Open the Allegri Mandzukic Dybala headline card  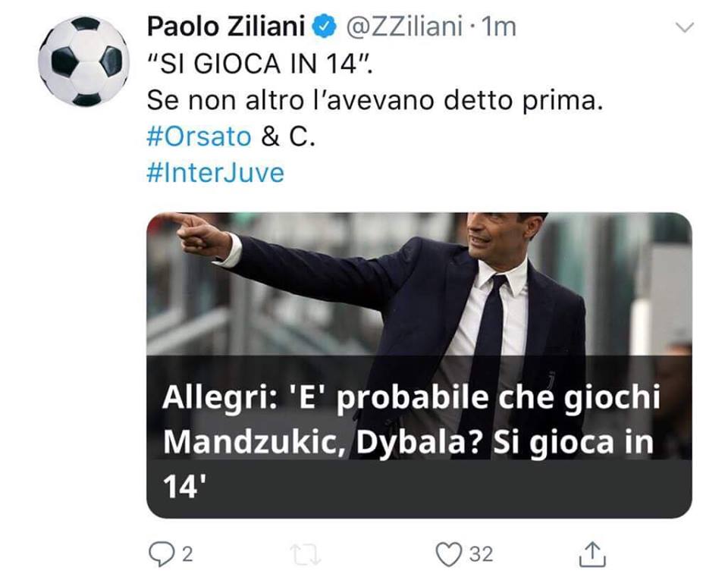(x=419, y=365)
